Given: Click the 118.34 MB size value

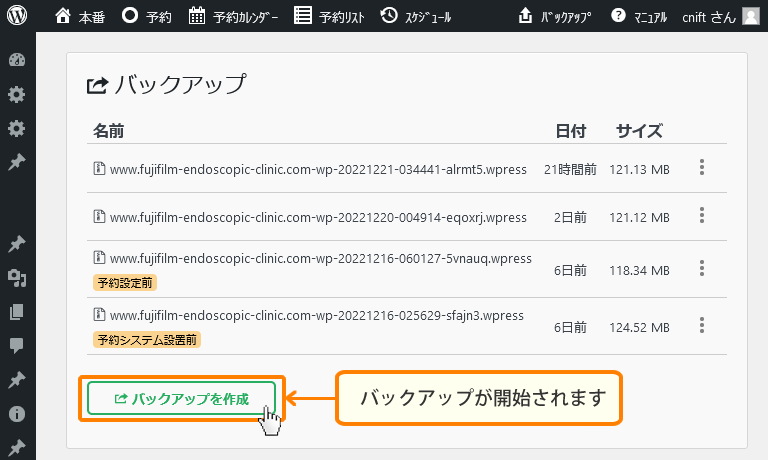Looking at the screenshot, I should tap(639, 270).
